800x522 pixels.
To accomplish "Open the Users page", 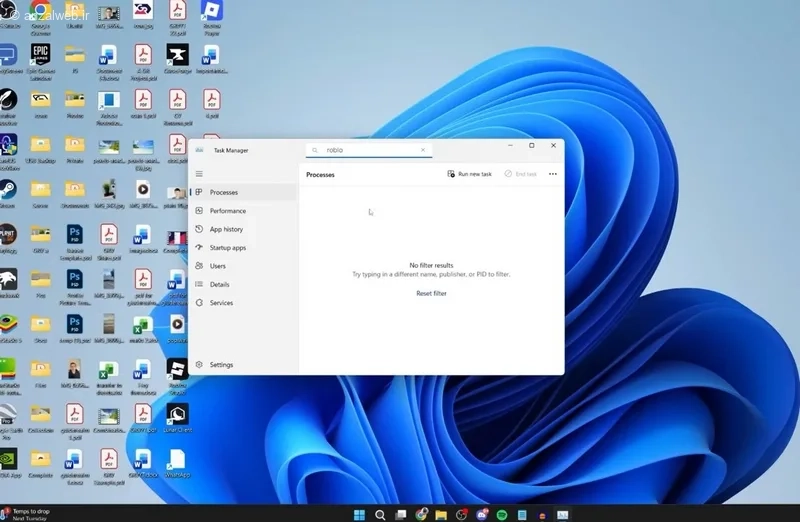I will click(x=243, y=266).
